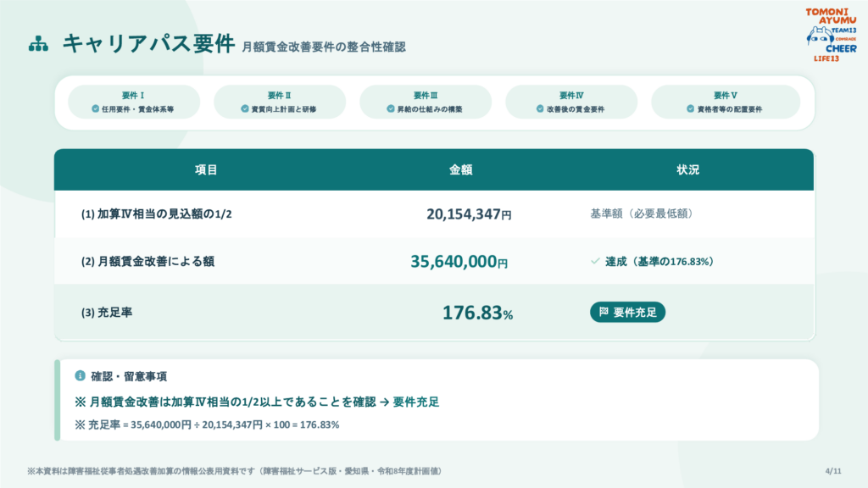Click the checkmark before 達成 status

[x=595, y=261]
